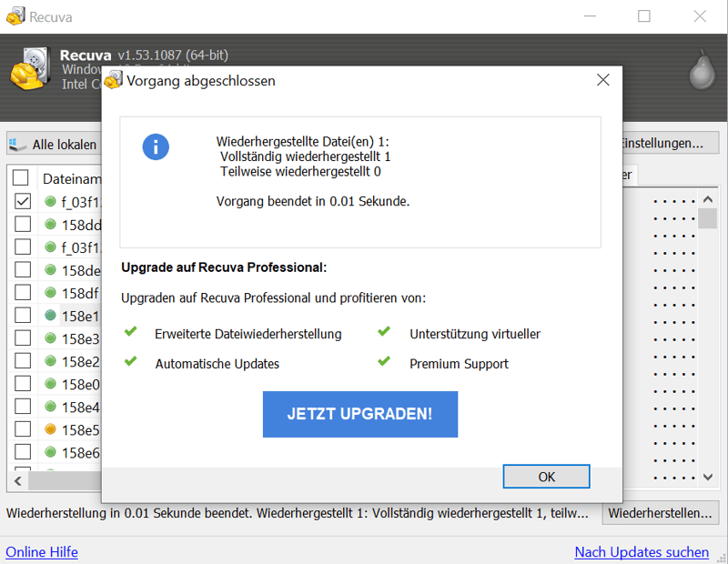
Task: Click the green checkmark beside Premium Support
Action: pyautogui.click(x=384, y=360)
